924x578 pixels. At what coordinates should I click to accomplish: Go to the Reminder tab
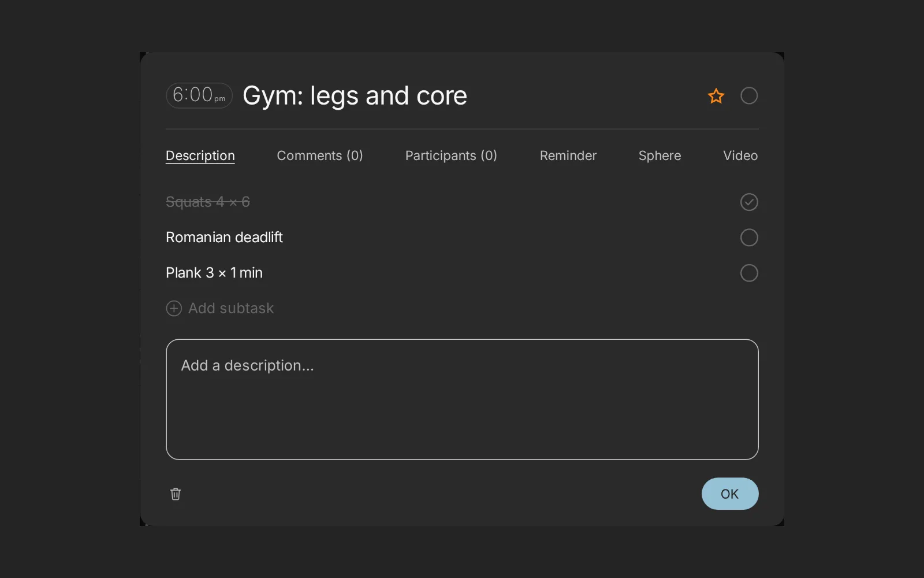coord(568,155)
